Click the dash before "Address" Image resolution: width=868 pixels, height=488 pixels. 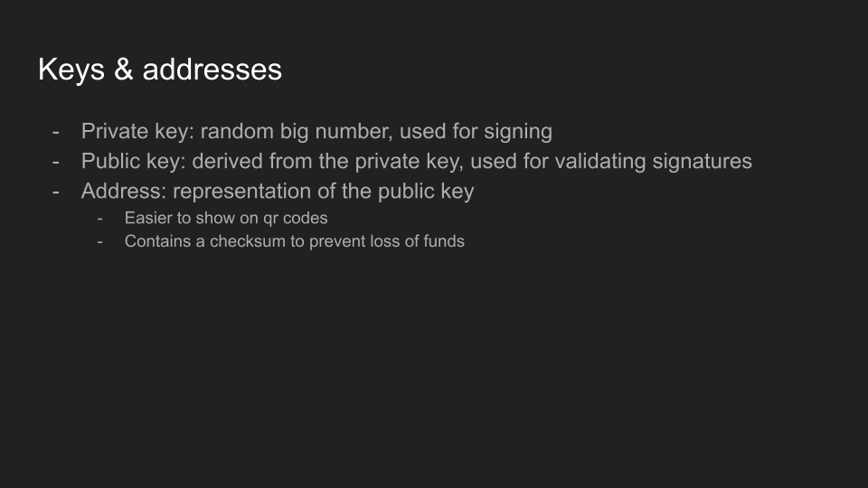pyautogui.click(x=56, y=192)
